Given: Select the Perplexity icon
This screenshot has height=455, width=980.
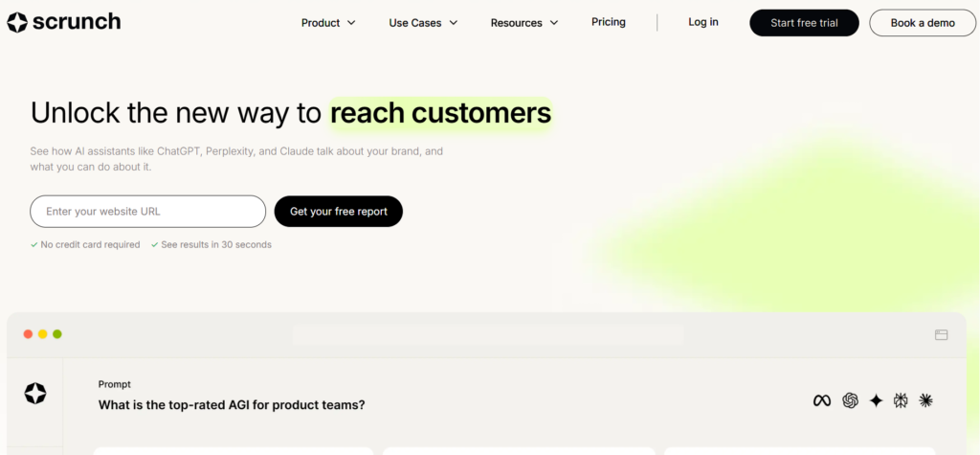Looking at the screenshot, I should click(x=901, y=401).
